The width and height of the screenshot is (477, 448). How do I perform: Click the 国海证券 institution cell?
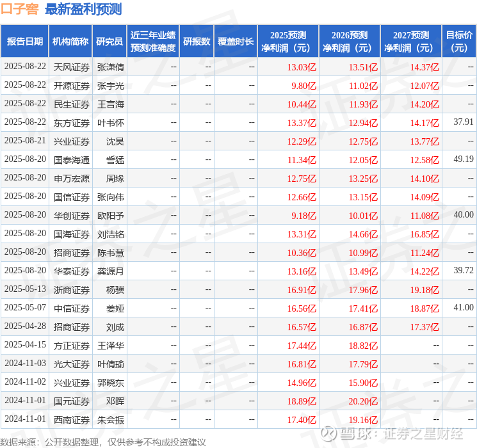(x=72, y=234)
